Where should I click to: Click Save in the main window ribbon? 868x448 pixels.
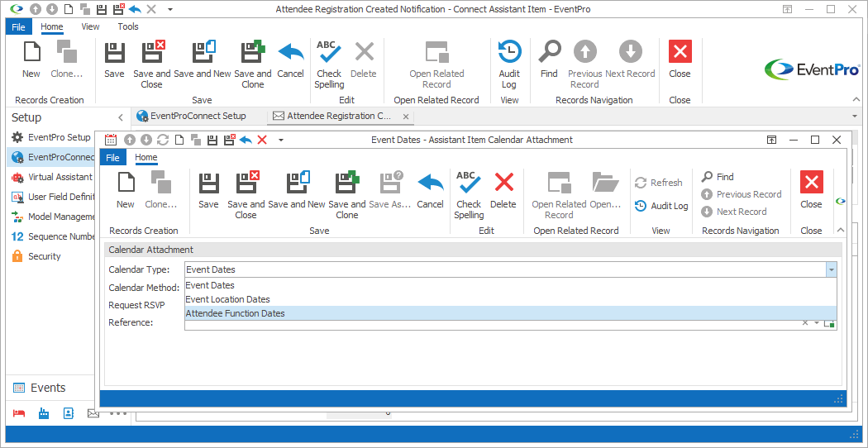(x=114, y=60)
